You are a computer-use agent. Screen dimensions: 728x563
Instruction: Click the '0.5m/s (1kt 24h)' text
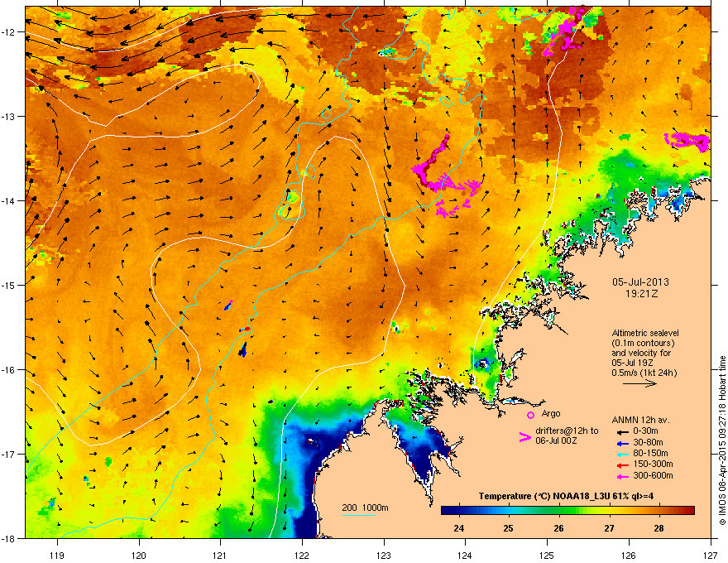(x=644, y=373)
